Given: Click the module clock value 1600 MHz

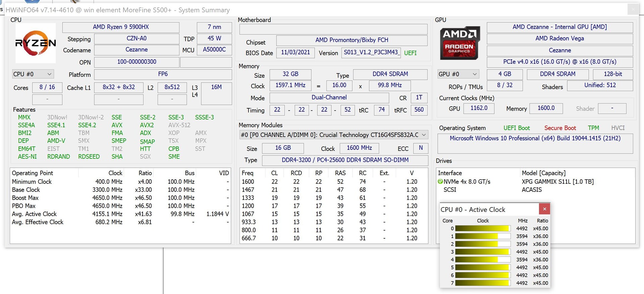Looking at the screenshot, I should coord(360,148).
